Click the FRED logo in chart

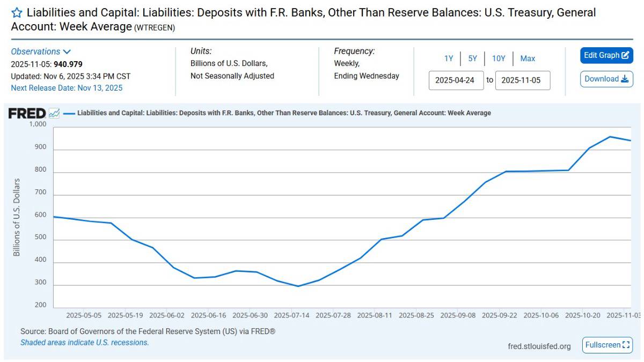click(27, 113)
